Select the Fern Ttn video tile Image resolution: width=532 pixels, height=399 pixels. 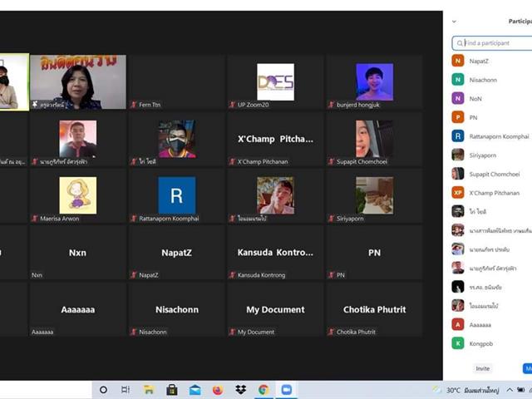[177, 81]
